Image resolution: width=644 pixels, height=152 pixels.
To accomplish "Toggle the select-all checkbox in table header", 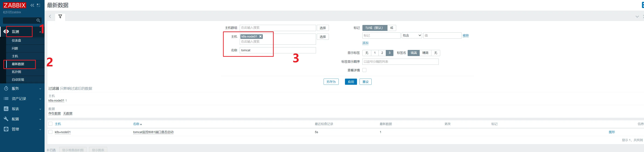I will click(50, 124).
